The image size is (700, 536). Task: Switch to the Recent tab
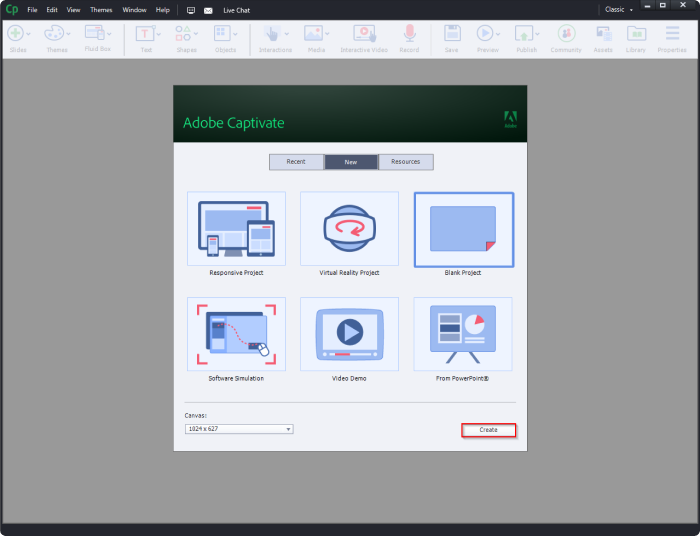click(x=296, y=162)
